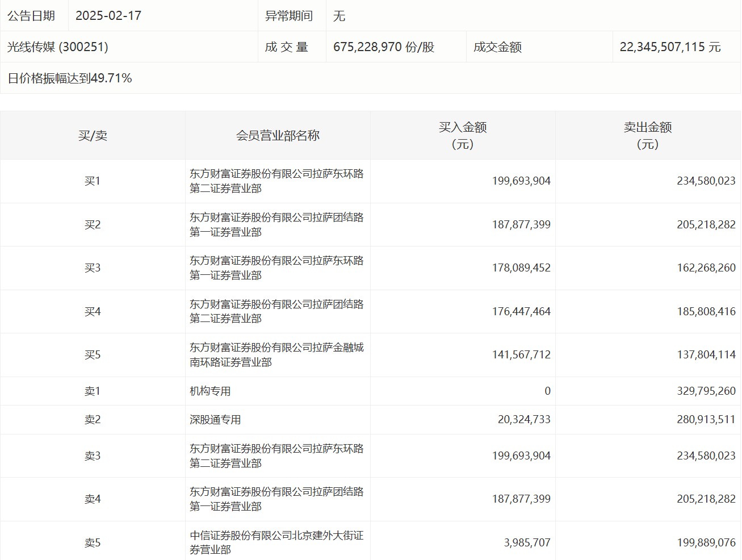The width and height of the screenshot is (742, 560).
Task: Click the 卖出金额 column header
Action: (x=648, y=136)
